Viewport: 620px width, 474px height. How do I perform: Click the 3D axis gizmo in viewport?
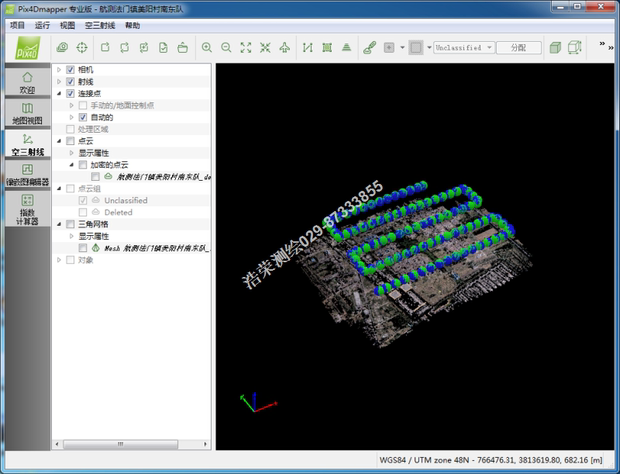[259, 402]
